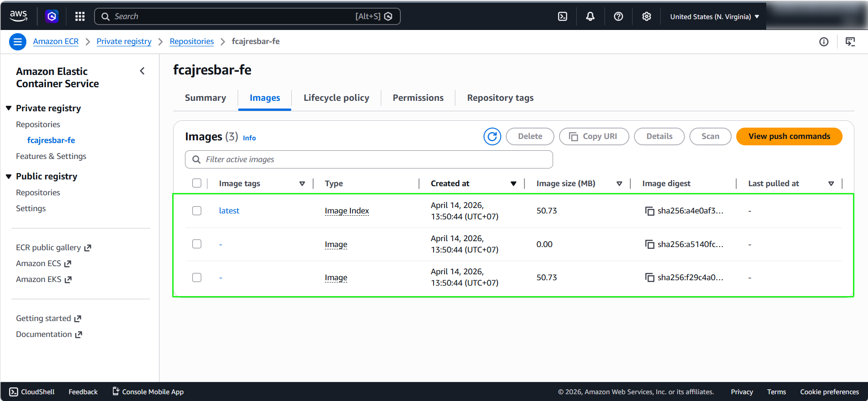Switch to the Permissions tab

coord(418,98)
